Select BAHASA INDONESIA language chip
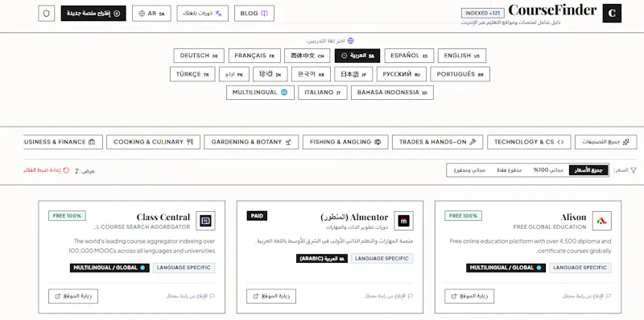This screenshot has width=644, height=320. pos(392,93)
